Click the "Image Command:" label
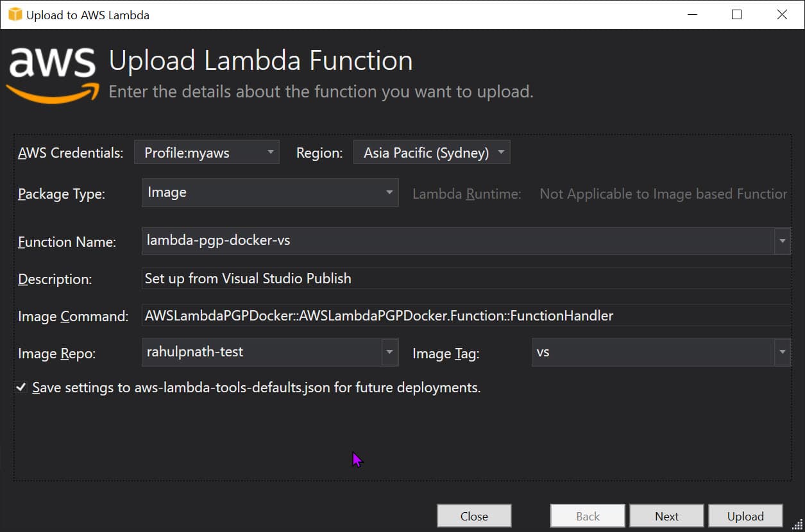 pyautogui.click(x=73, y=316)
